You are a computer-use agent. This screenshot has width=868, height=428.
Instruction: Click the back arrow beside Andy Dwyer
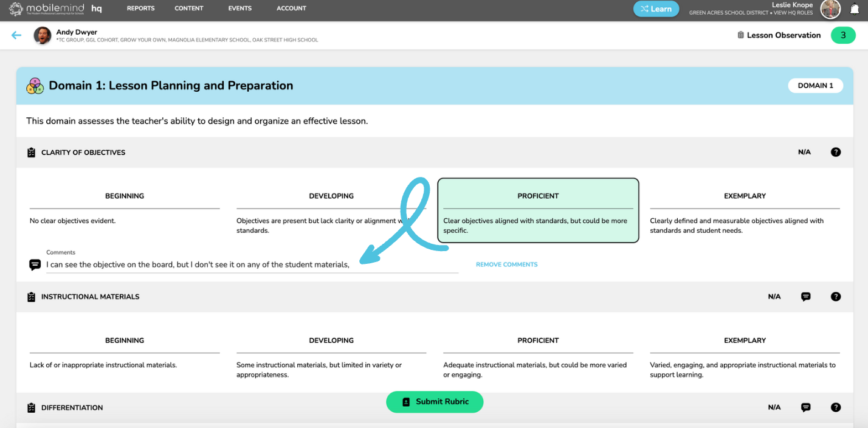point(16,35)
